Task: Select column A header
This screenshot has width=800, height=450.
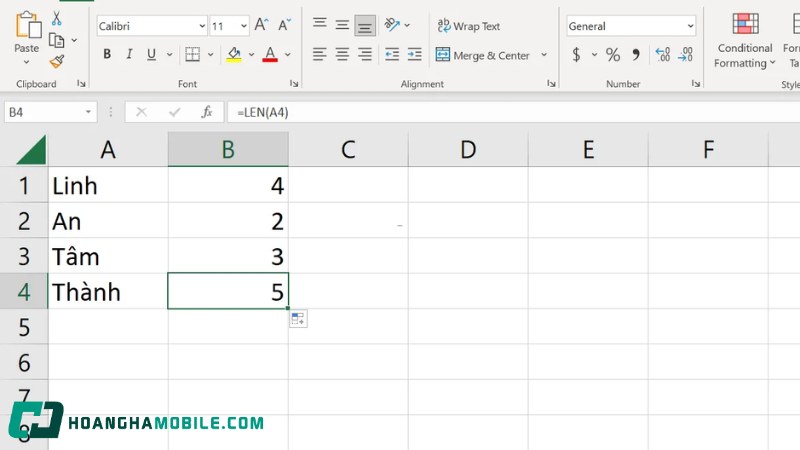Action: 108,149
